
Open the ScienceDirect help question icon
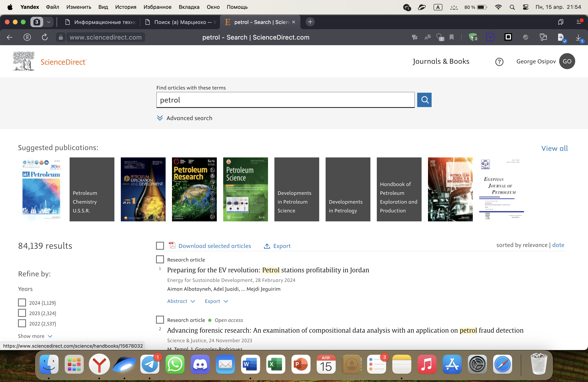click(499, 62)
